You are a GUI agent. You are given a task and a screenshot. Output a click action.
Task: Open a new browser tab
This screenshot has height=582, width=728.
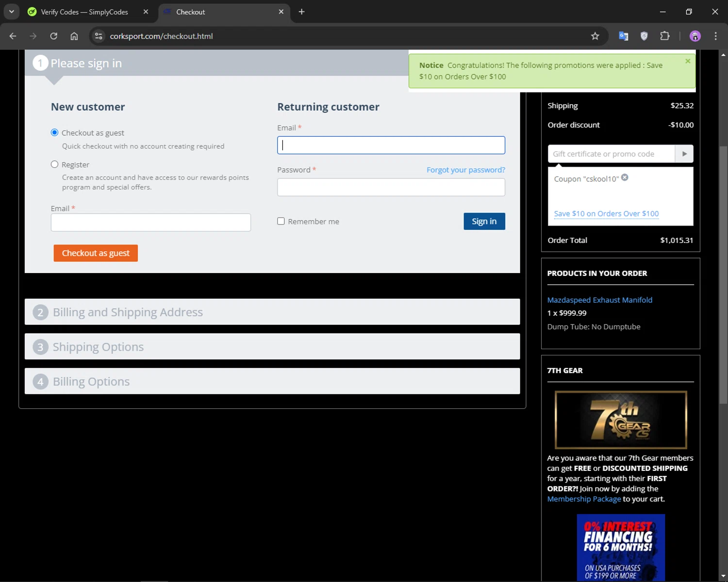301,12
